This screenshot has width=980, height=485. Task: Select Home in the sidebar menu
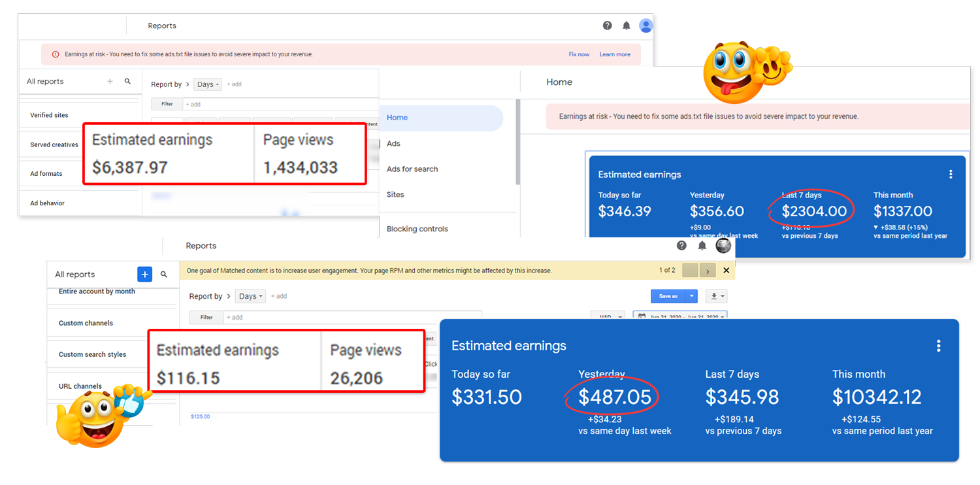click(x=397, y=118)
